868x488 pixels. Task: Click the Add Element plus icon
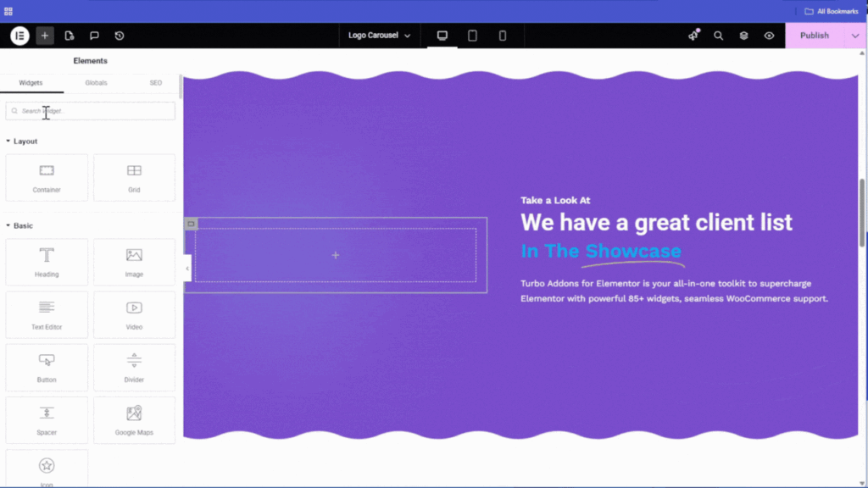45,36
